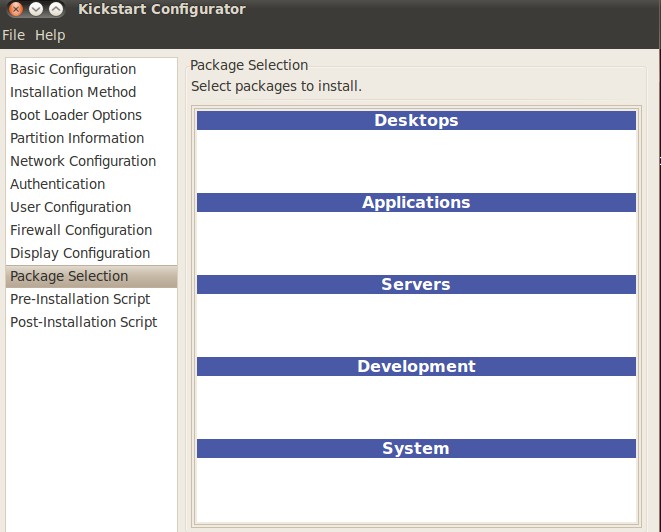Viewport: 661px width, 532px height.
Task: Click the Desktops package group header
Action: [x=416, y=120]
